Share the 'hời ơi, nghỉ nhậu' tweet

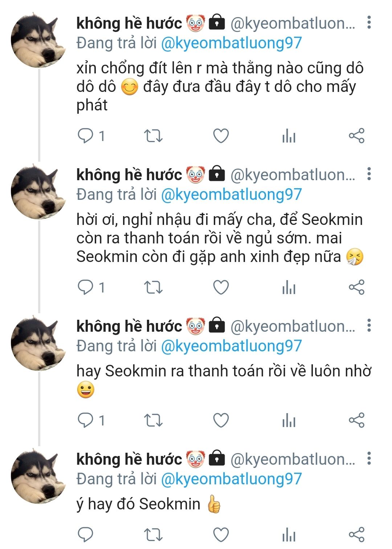coord(356,288)
